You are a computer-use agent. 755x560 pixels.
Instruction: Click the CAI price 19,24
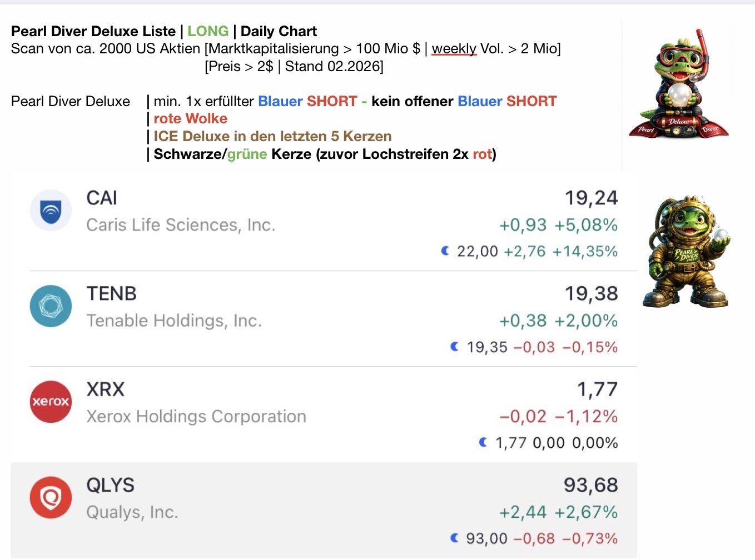click(591, 198)
